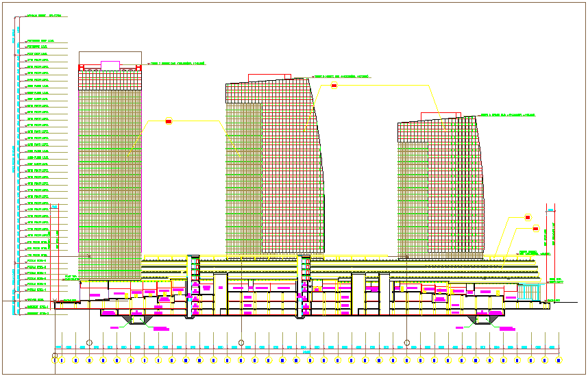Select red callout marker beside middle tower top

pos(334,86)
